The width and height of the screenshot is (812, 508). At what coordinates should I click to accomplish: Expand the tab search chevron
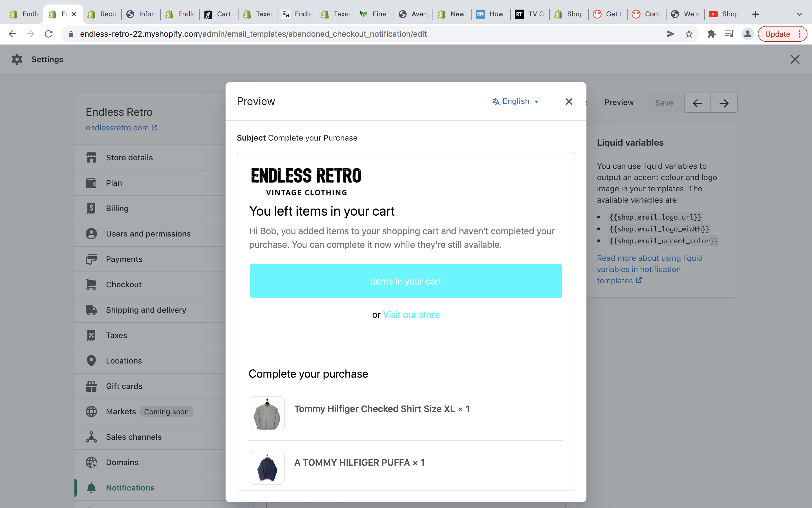pos(799,14)
